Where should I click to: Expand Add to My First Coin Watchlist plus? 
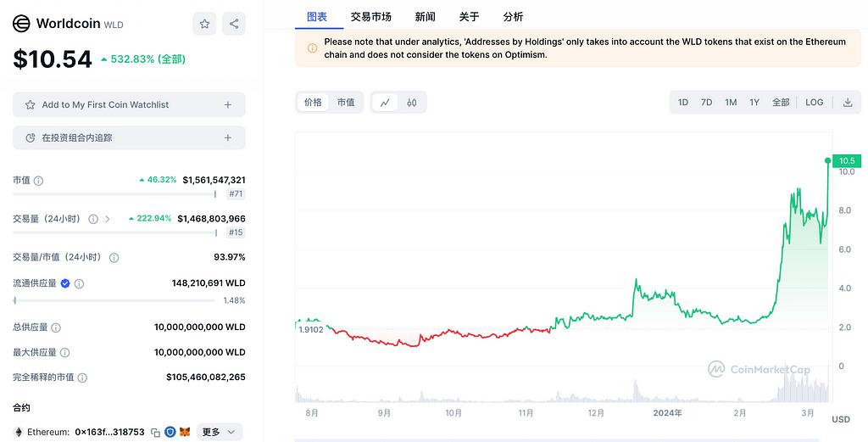227,105
